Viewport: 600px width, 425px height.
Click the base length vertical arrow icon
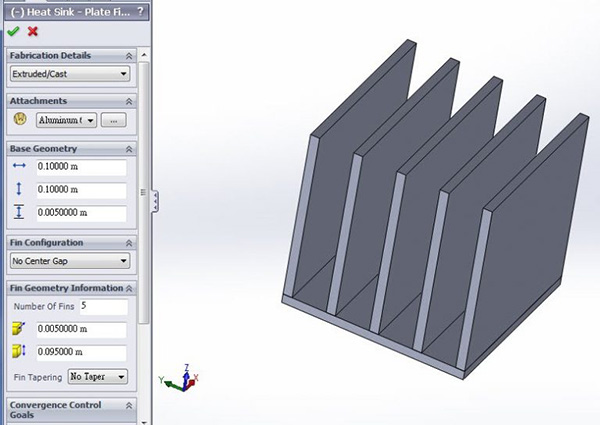click(19, 189)
